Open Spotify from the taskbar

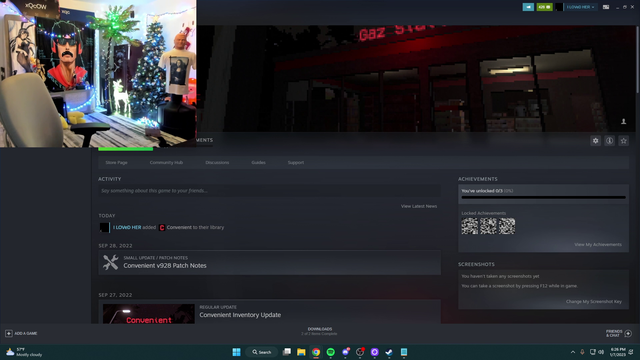click(331, 352)
